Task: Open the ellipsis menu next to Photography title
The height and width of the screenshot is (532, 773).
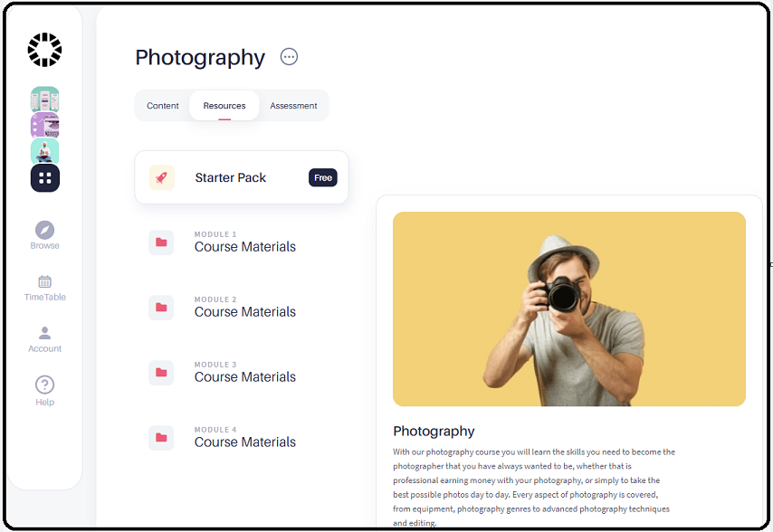Action: [x=289, y=57]
